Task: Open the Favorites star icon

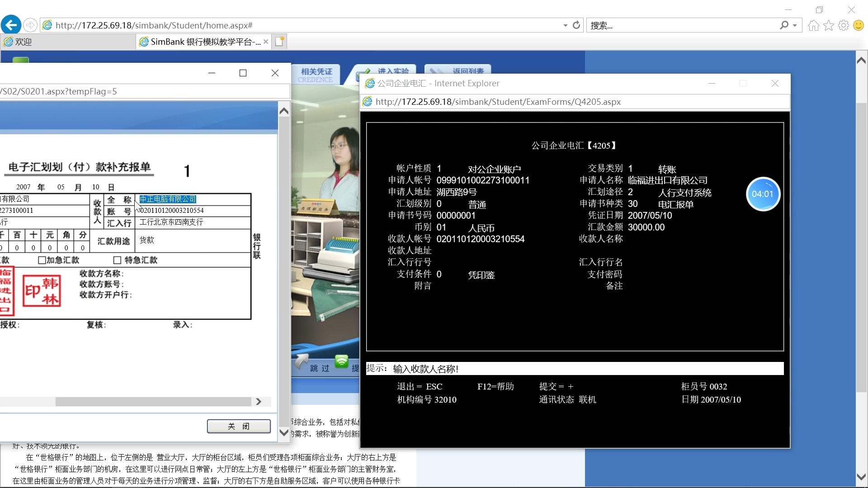Action: click(828, 25)
